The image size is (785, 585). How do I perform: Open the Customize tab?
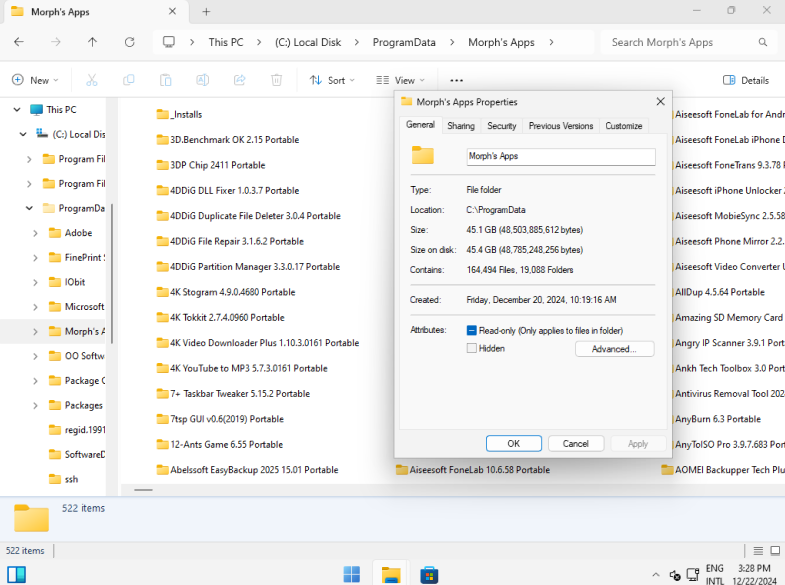click(624, 126)
